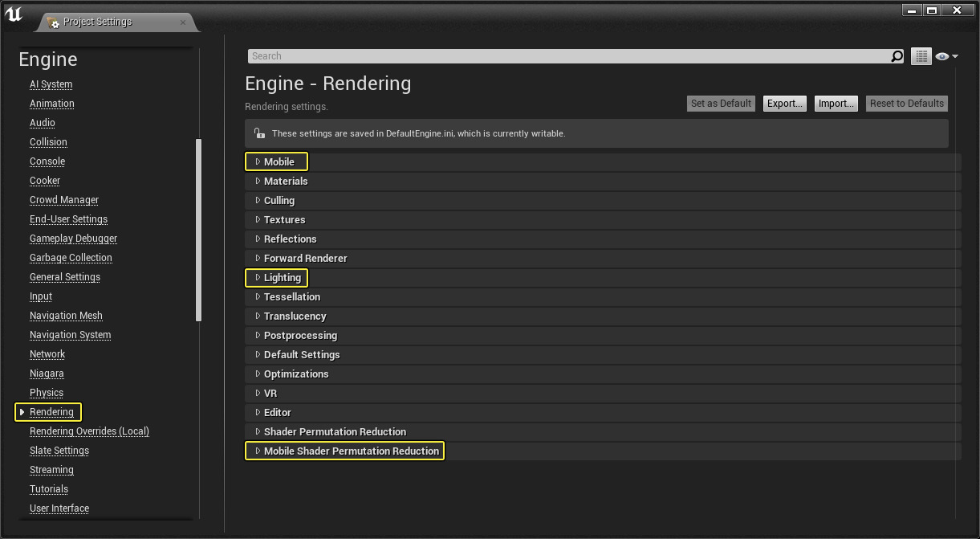Expand the Postprocessing section
The width and height of the screenshot is (980, 539).
[x=302, y=335]
